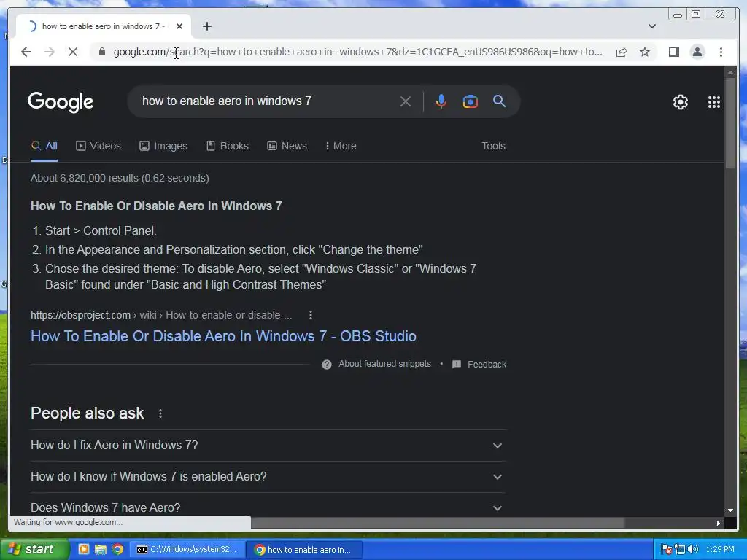Stop loading the page
Viewport: 747px width, 560px height.
click(x=73, y=52)
